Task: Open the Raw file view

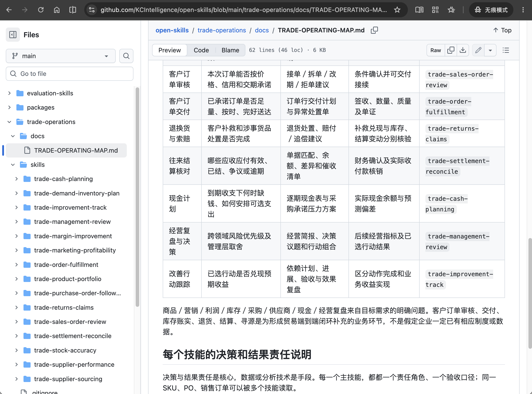Action: [x=436, y=50]
